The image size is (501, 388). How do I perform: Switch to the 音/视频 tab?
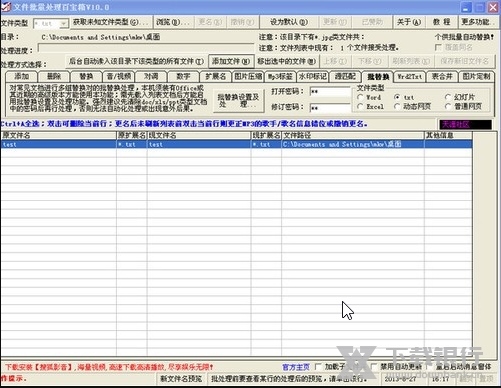pos(119,76)
